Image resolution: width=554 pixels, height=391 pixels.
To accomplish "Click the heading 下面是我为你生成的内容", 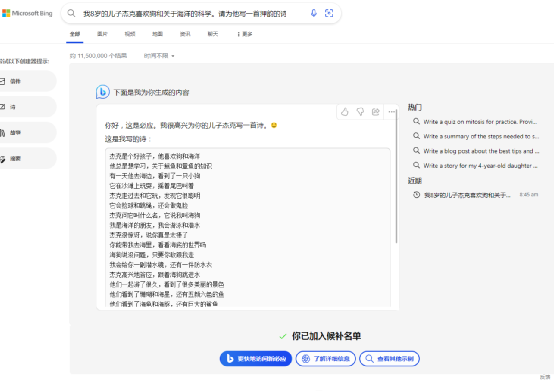I will pyautogui.click(x=151, y=93).
